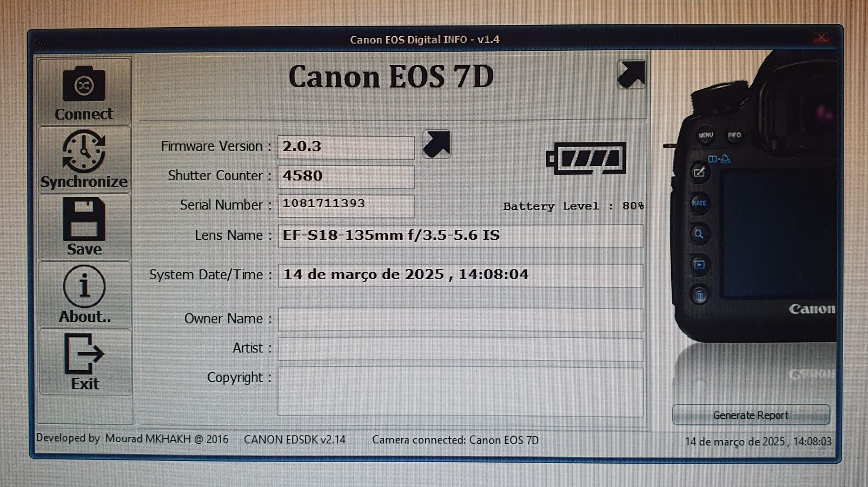This screenshot has height=487, width=868.
Task: Click the 'Shutter Counter :' label
Action: coord(220,176)
